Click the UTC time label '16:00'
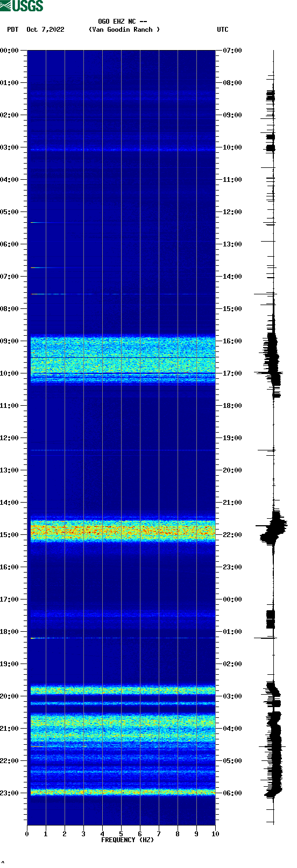The width and height of the screenshot is (297, 868). click(232, 341)
